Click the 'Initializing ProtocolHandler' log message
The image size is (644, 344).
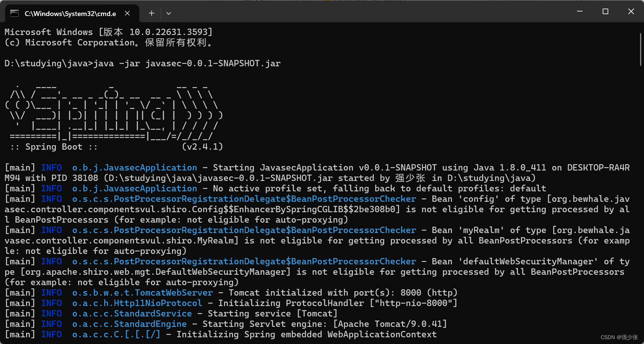point(338,303)
